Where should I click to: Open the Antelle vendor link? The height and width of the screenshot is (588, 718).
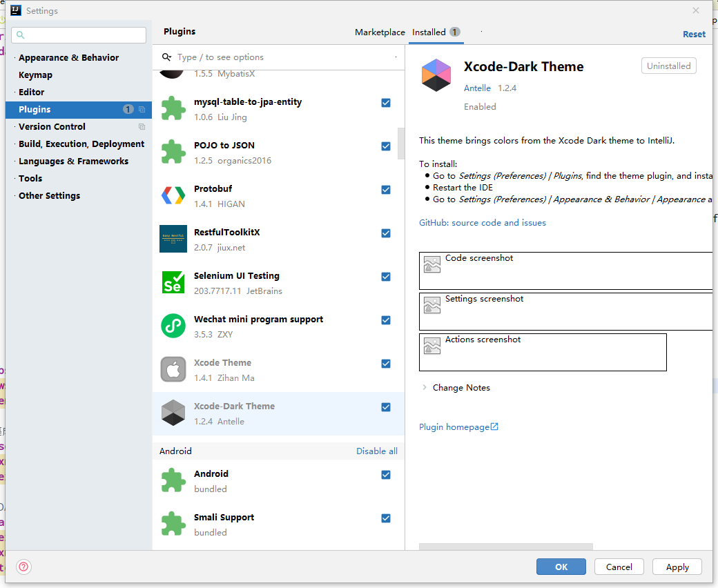point(477,88)
